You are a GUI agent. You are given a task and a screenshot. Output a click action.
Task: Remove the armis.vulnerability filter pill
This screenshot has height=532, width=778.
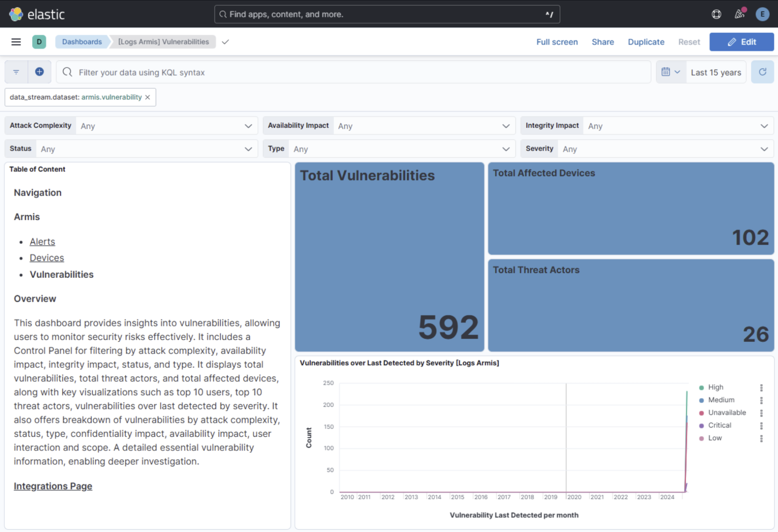148,97
